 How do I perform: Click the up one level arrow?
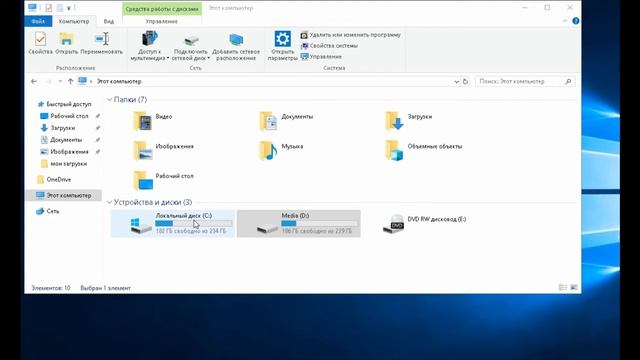tap(70, 82)
